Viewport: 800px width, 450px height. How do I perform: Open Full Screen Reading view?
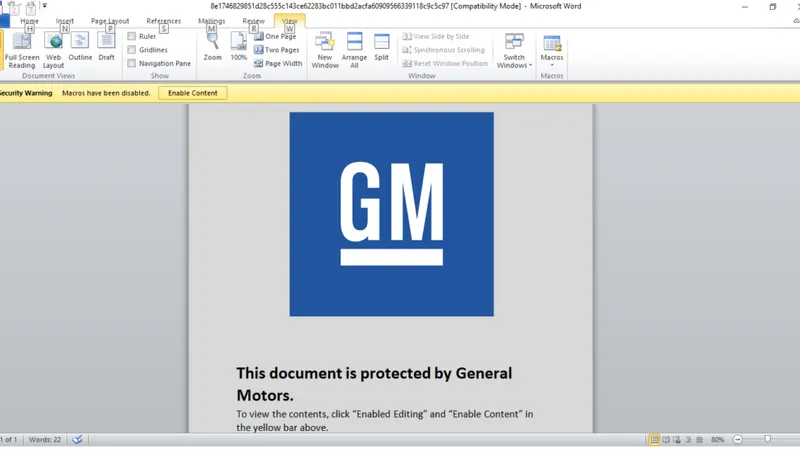coord(21,50)
